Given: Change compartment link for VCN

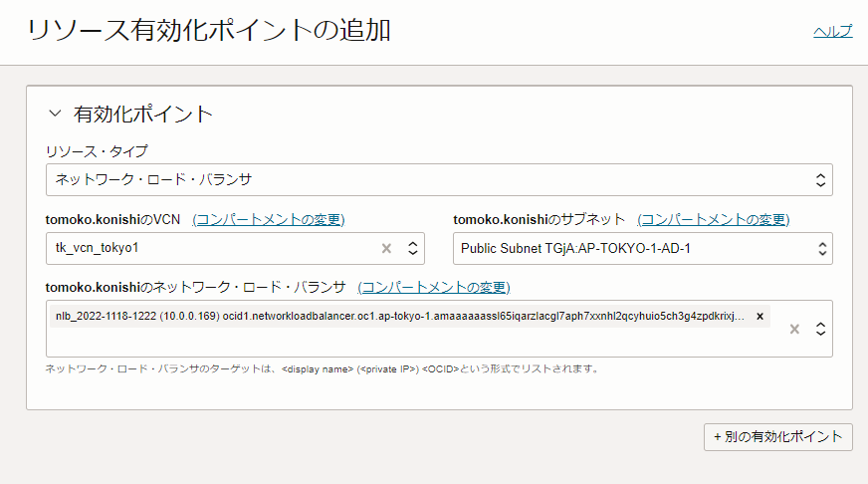Looking at the screenshot, I should (x=269, y=219).
